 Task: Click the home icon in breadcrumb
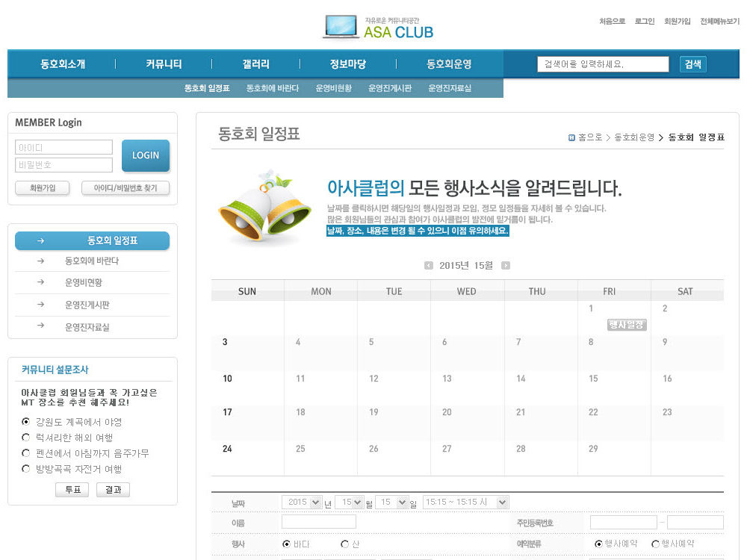click(x=571, y=137)
